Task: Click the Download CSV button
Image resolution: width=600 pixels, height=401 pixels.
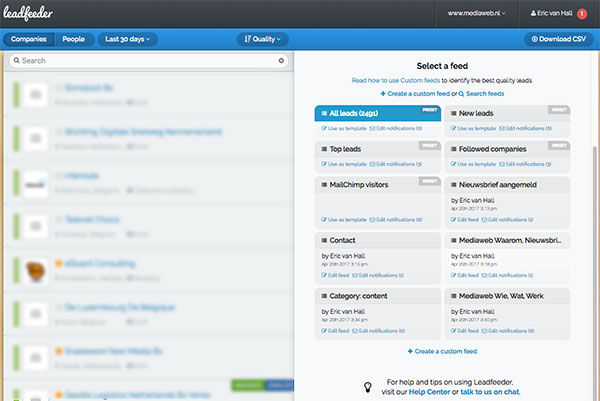Action: 559,39
